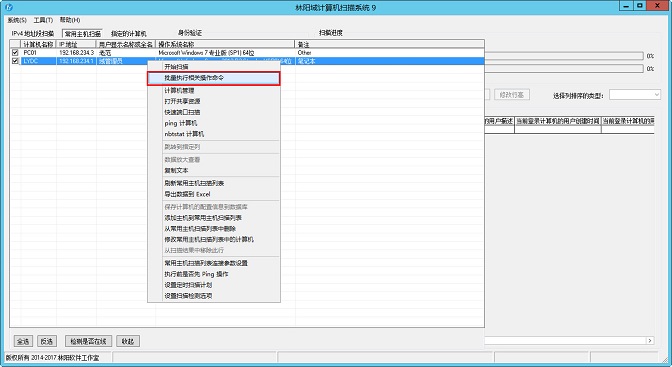672x367 pixels.
Task: Open the 工具(T) menu
Action: coord(43,20)
